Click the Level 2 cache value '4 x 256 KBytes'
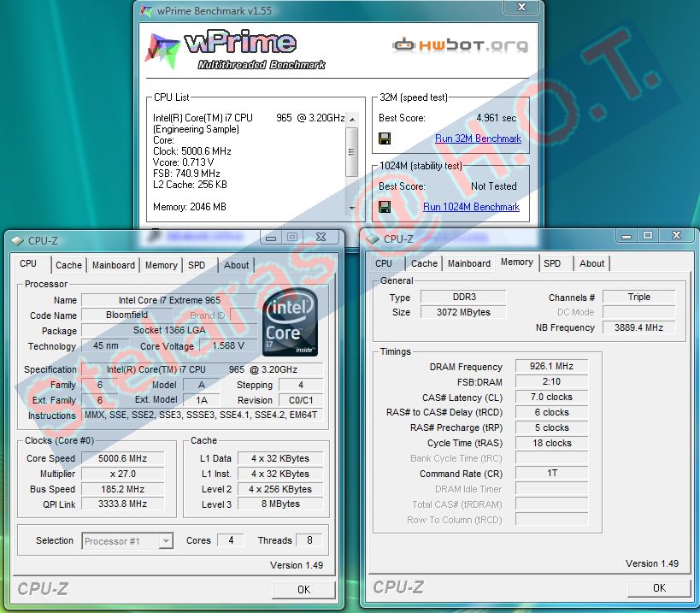 tap(280, 489)
